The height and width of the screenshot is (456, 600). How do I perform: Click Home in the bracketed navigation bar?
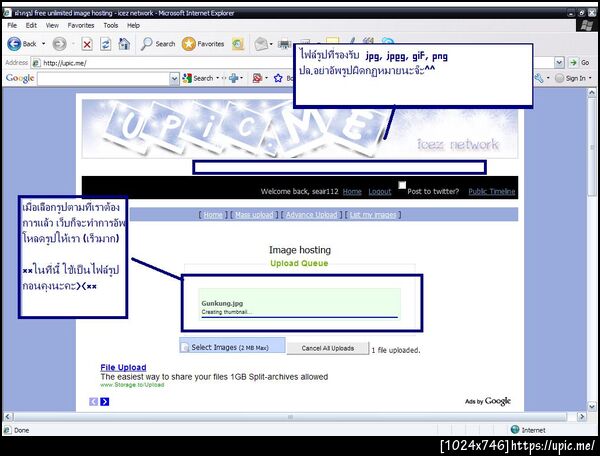click(213, 215)
